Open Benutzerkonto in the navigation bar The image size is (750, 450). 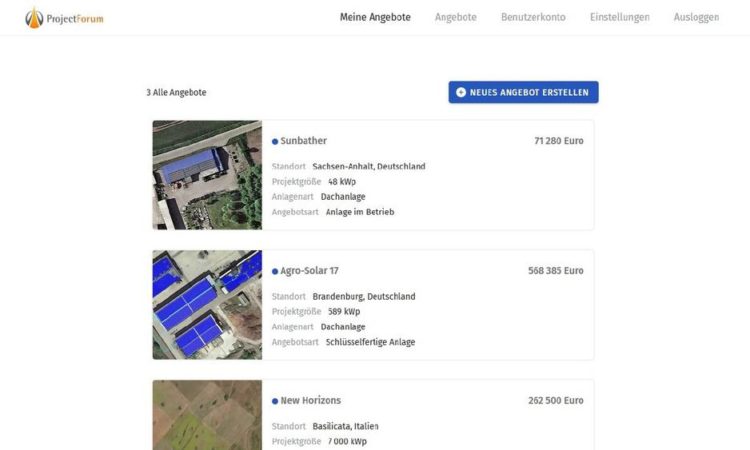tap(533, 17)
